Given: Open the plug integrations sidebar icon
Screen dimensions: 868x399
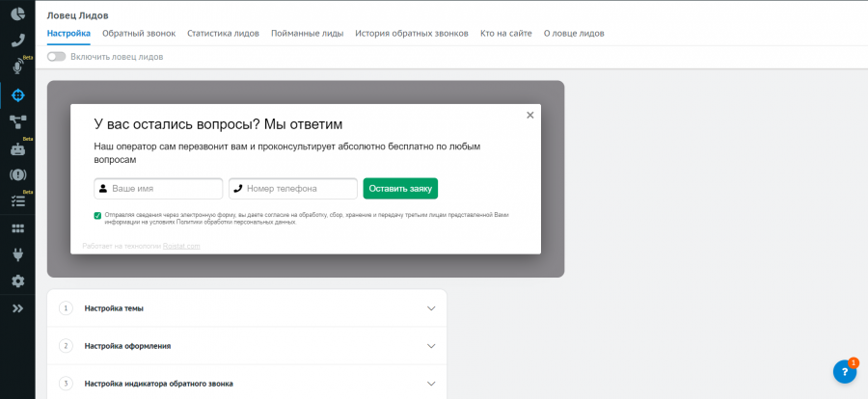Looking at the screenshot, I should pyautogui.click(x=17, y=254).
